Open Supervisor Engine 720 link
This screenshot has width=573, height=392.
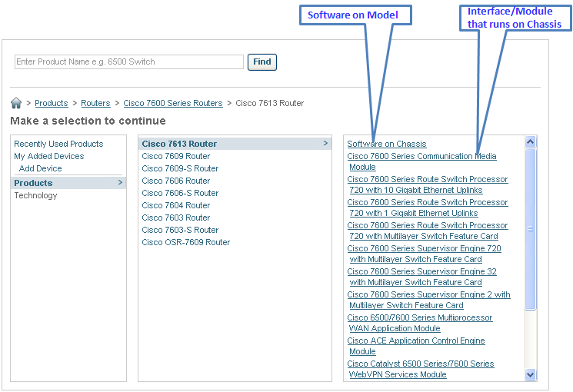pos(424,254)
